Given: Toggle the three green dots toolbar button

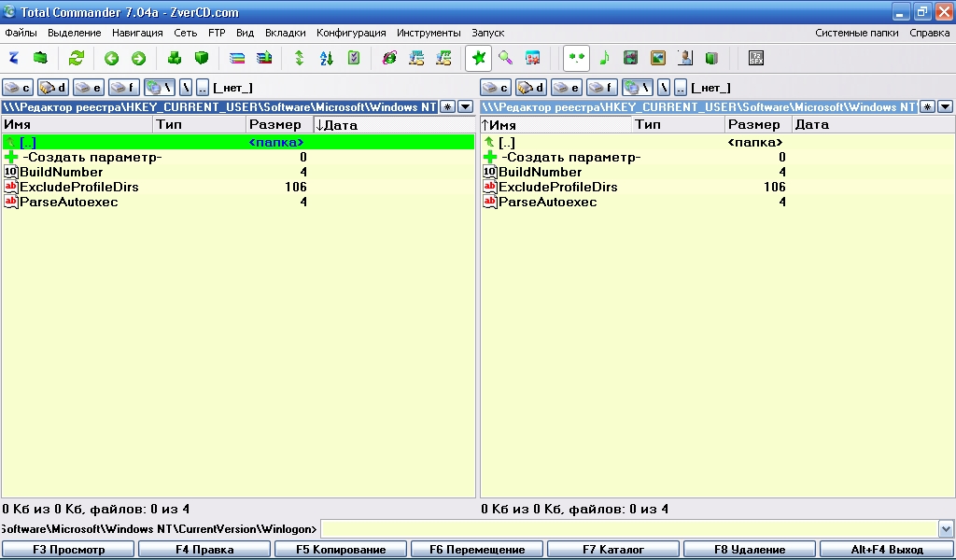Looking at the screenshot, I should tap(575, 58).
